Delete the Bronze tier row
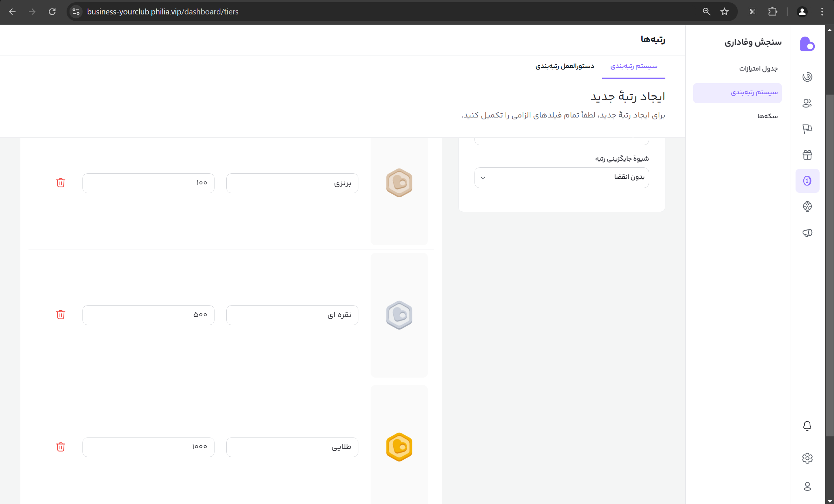 tap(61, 183)
